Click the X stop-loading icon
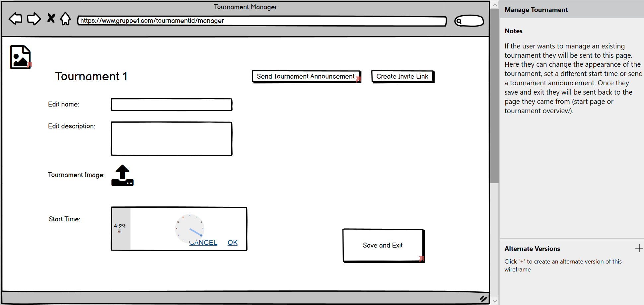The image size is (644, 305). tap(51, 18)
